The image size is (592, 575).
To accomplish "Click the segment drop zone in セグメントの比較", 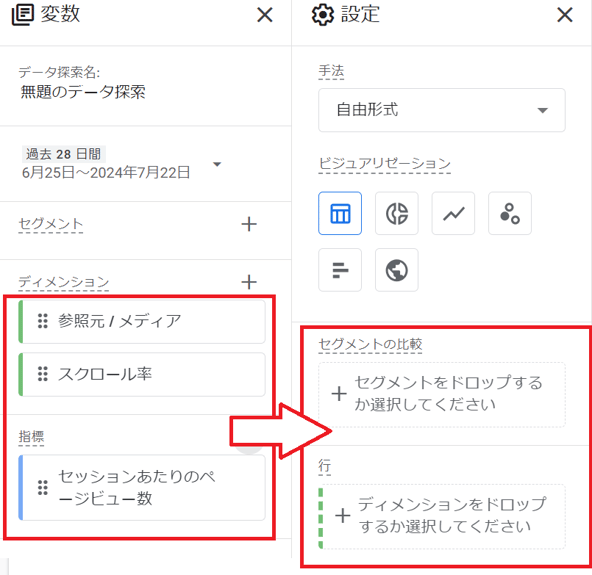I will click(442, 395).
